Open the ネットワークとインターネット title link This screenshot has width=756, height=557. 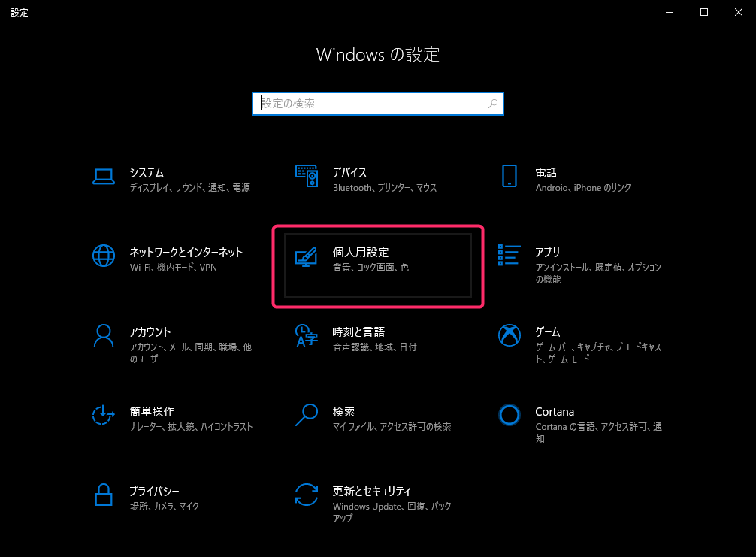186,253
